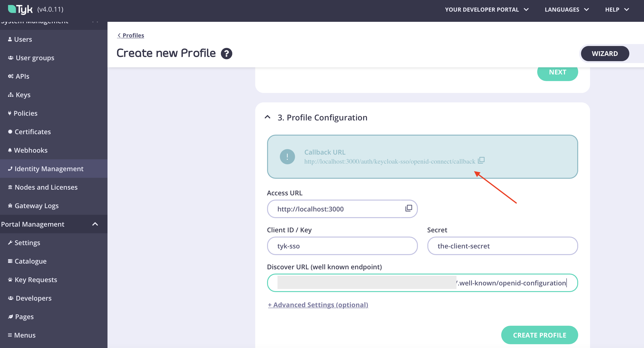Image resolution: width=644 pixels, height=348 pixels.
Task: Collapse the Profile Configuration section
Action: [x=267, y=117]
